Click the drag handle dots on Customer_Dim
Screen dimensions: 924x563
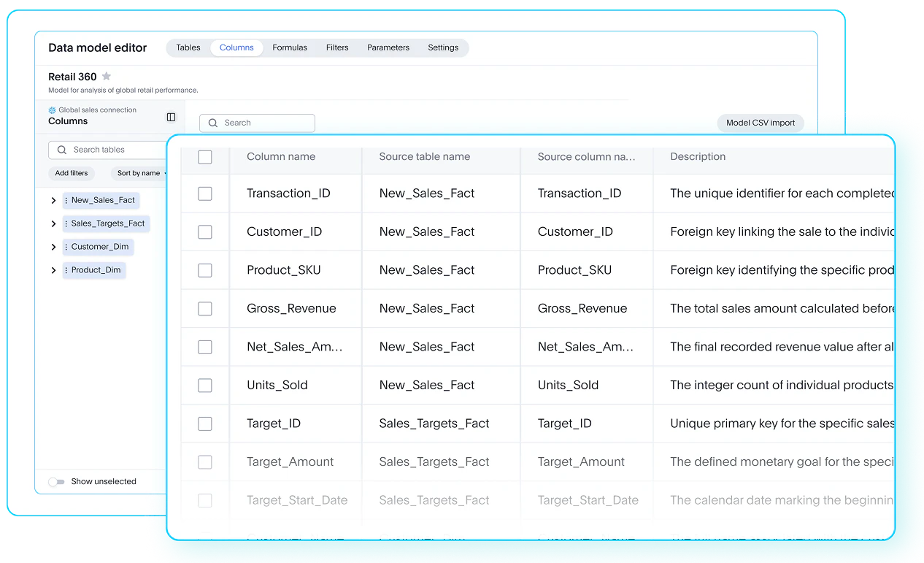[x=66, y=247]
